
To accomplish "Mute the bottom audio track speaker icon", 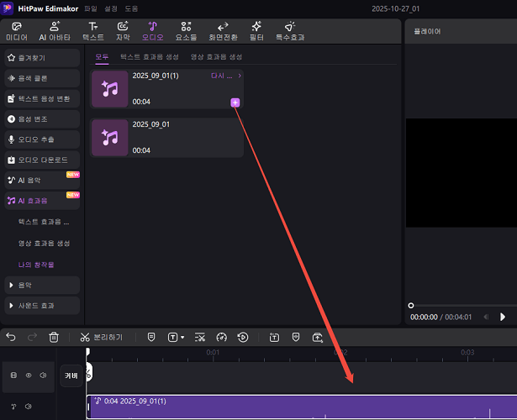I will (28, 407).
